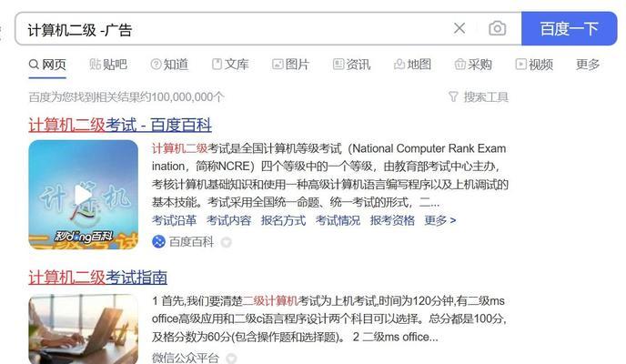Open the laptop thumbnail of 考试指南 result
Viewport: 626px width, 364px height.
pos(84,329)
